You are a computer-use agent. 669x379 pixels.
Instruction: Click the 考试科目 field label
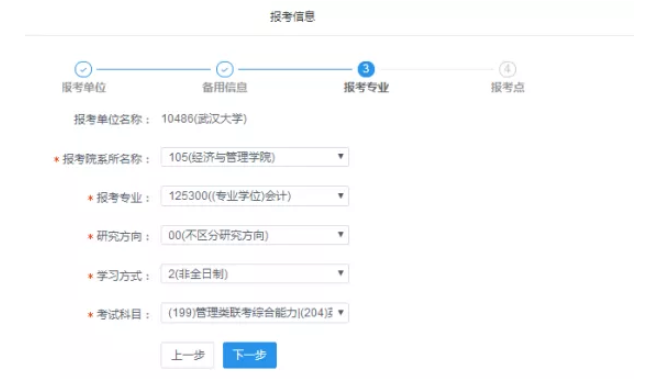119,315
